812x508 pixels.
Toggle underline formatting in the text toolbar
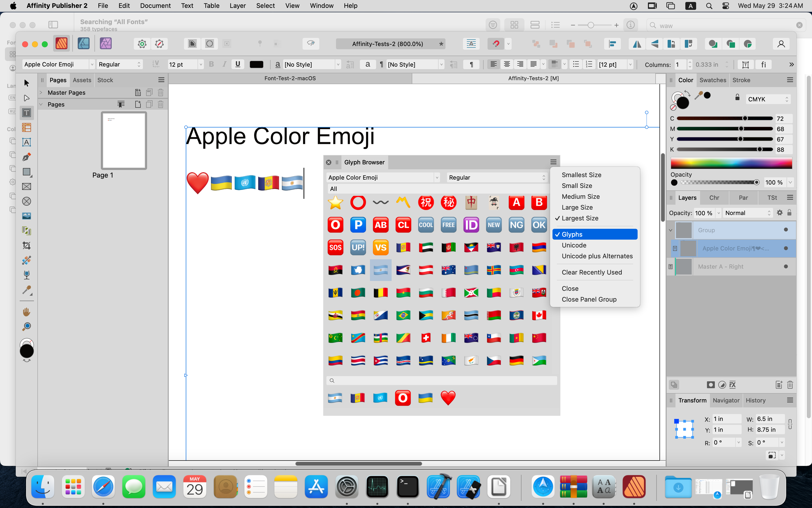point(238,64)
